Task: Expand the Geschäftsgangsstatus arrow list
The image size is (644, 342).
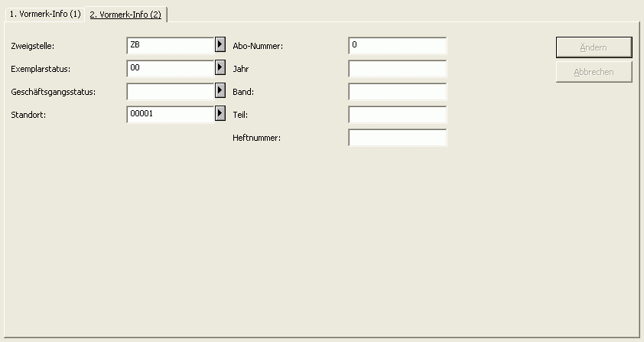Action: 220,91
